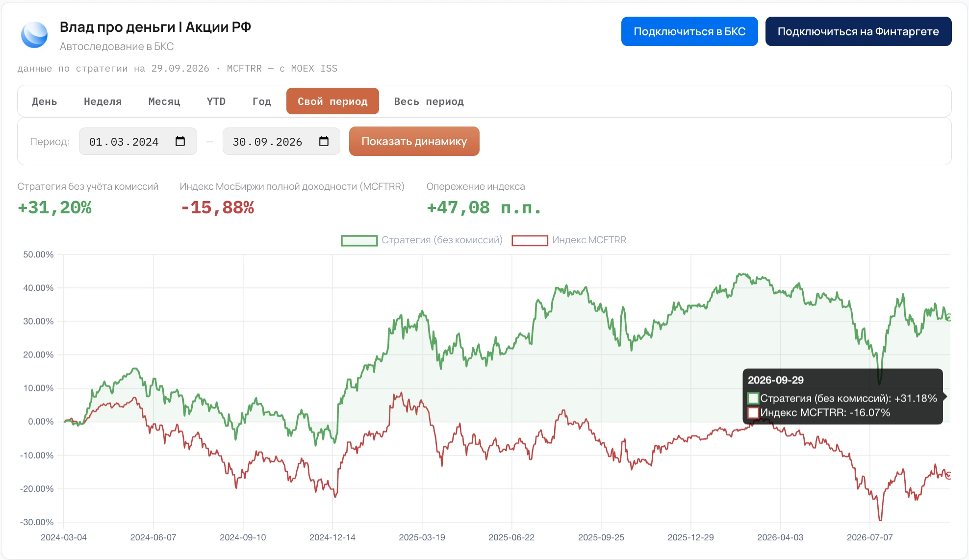Toggle the green Стратегия legend box
Viewport: 969px width, 560px height.
359,240
